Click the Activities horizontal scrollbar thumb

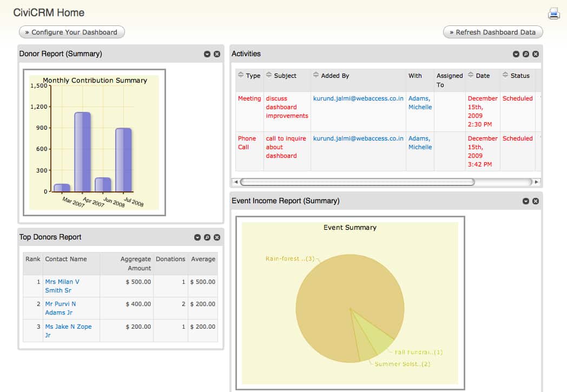coord(357,182)
